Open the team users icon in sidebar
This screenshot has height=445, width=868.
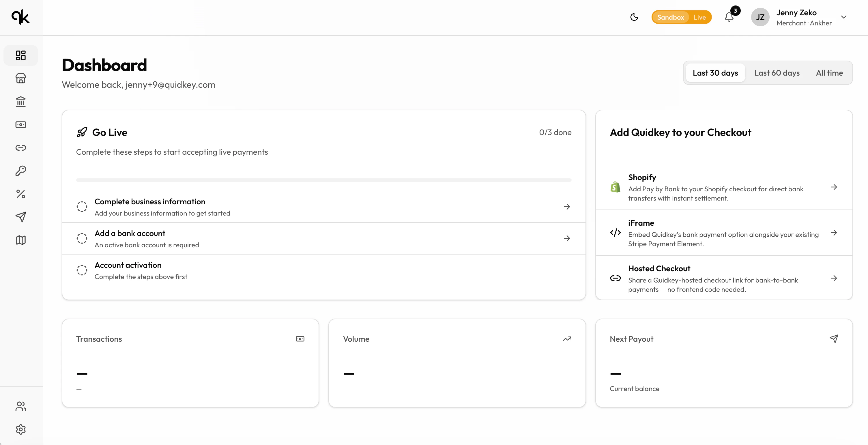[20, 406]
